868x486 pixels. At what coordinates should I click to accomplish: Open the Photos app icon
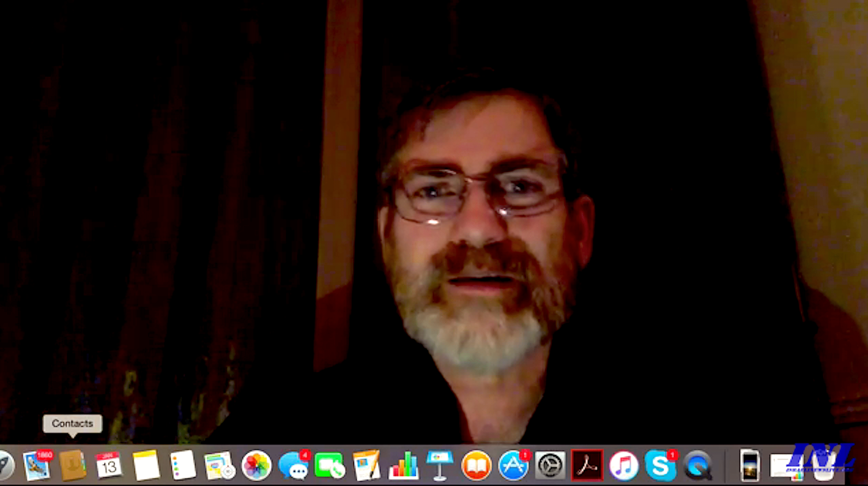(x=256, y=466)
